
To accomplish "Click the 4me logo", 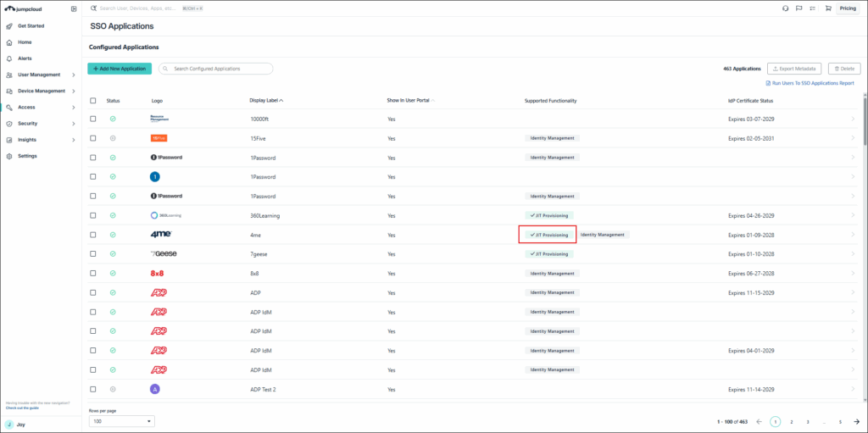I will (x=161, y=234).
